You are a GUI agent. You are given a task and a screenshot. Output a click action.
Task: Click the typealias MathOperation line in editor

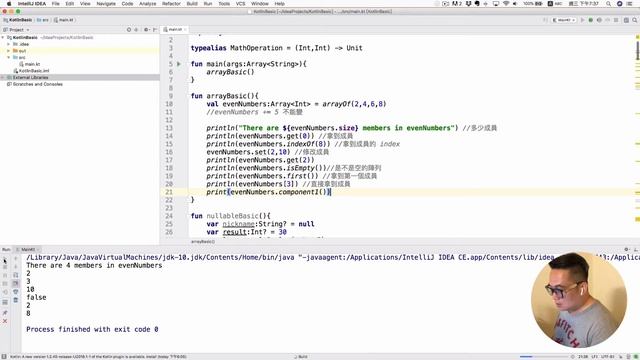pyautogui.click(x=276, y=48)
